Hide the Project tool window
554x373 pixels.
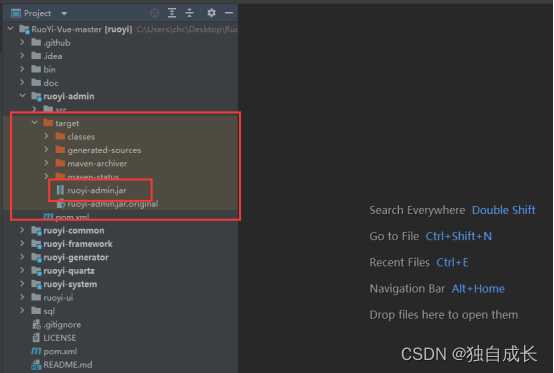pos(229,13)
